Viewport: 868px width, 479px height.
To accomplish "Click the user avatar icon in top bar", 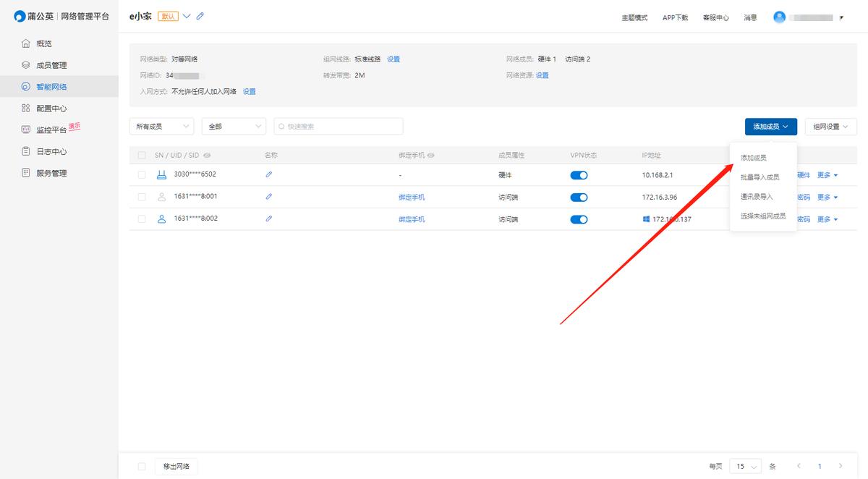I will 779,17.
